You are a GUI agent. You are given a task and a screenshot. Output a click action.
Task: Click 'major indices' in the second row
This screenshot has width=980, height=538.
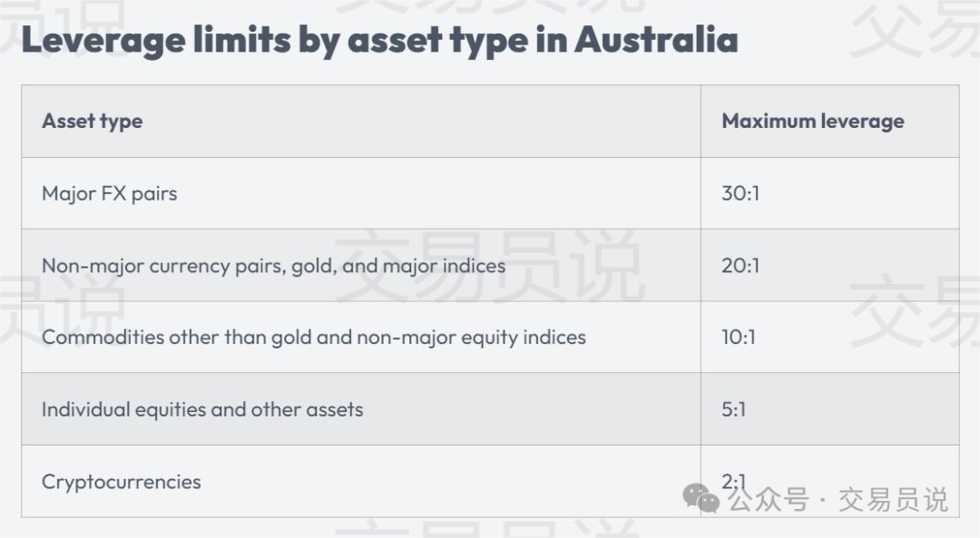(x=444, y=266)
